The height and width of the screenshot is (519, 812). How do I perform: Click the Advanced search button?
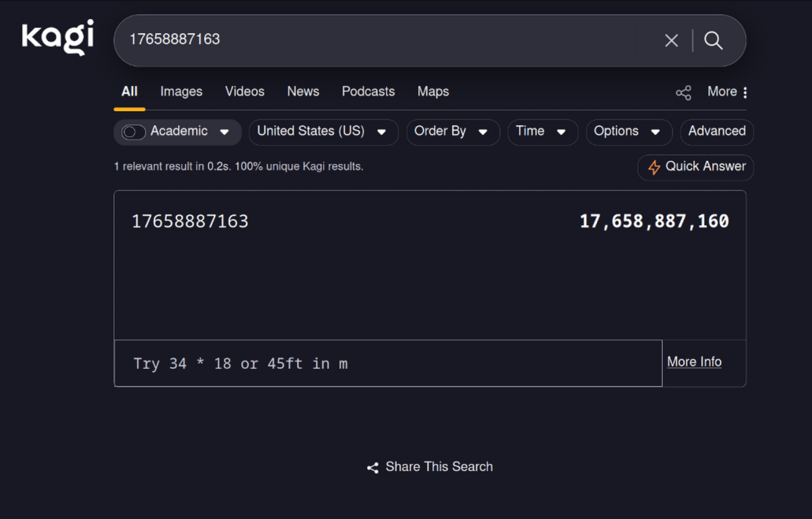[x=716, y=132]
